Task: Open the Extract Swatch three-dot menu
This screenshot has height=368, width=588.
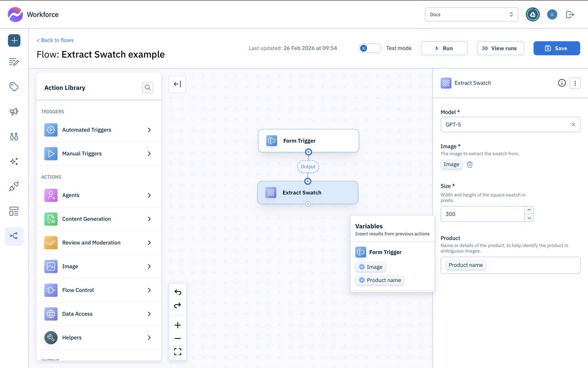Action: [x=575, y=83]
